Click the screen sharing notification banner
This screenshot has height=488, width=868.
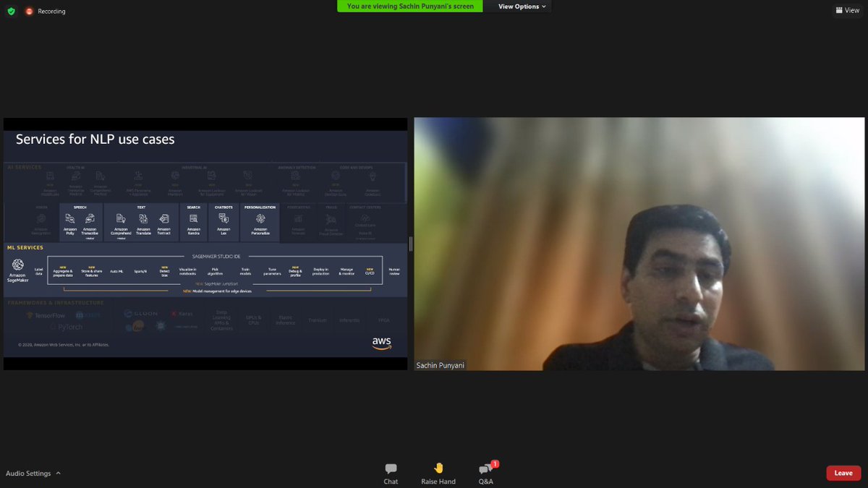click(410, 7)
